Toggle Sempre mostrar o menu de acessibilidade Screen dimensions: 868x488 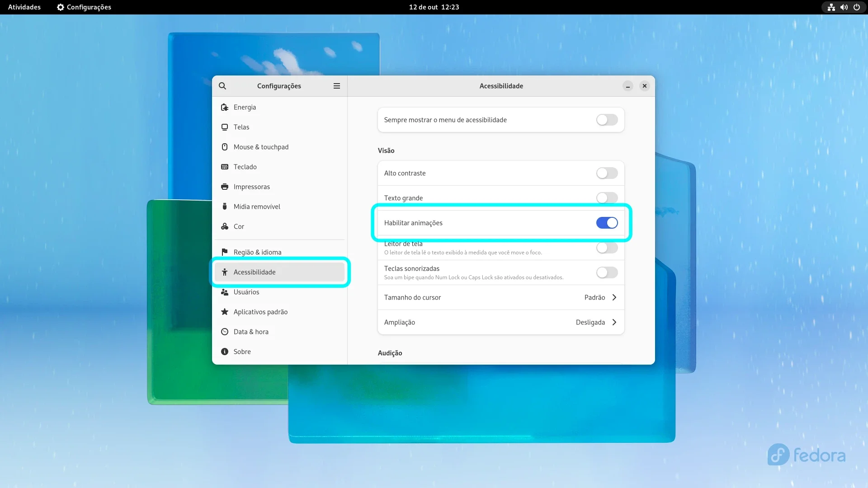(607, 120)
